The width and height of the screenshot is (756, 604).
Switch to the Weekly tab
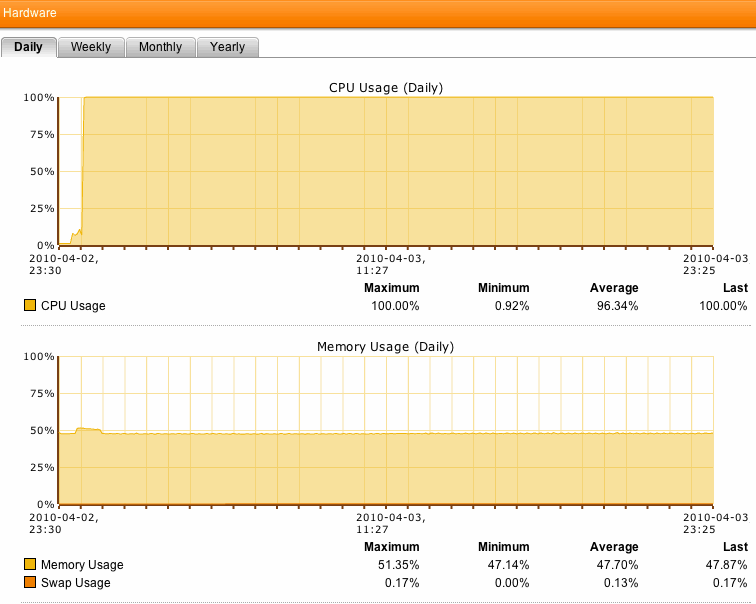pos(91,47)
